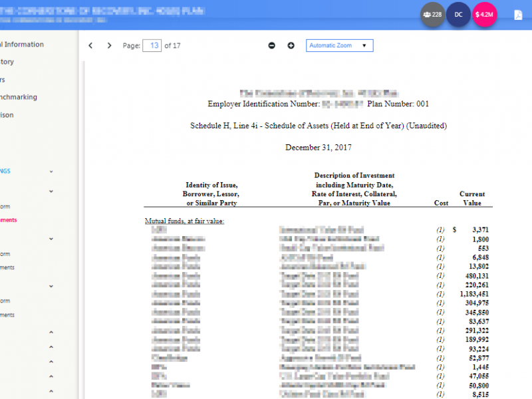Open the Comparison sidebar item
Image resolution: width=532 pixels, height=399 pixels.
click(x=7, y=115)
